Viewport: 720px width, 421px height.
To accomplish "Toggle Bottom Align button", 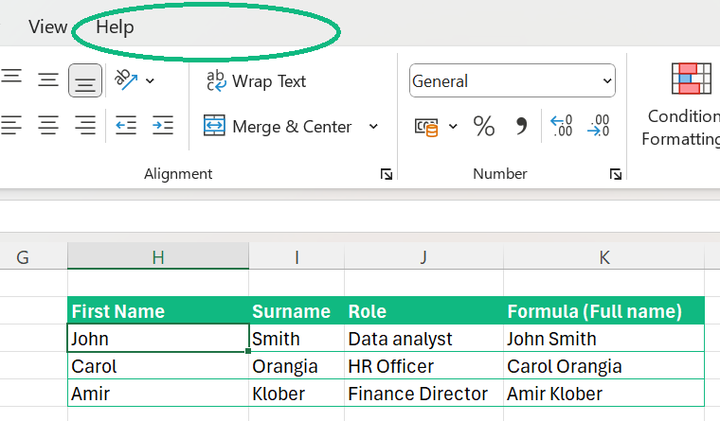I will [85, 81].
